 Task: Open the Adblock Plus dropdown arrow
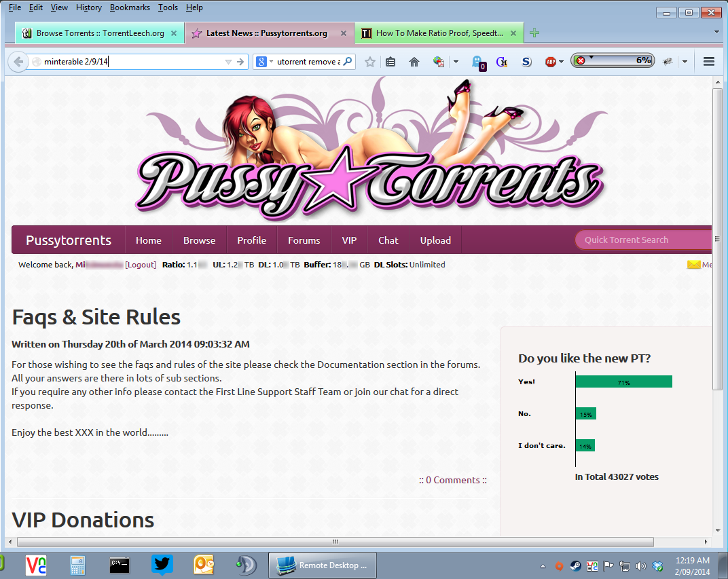(562, 62)
